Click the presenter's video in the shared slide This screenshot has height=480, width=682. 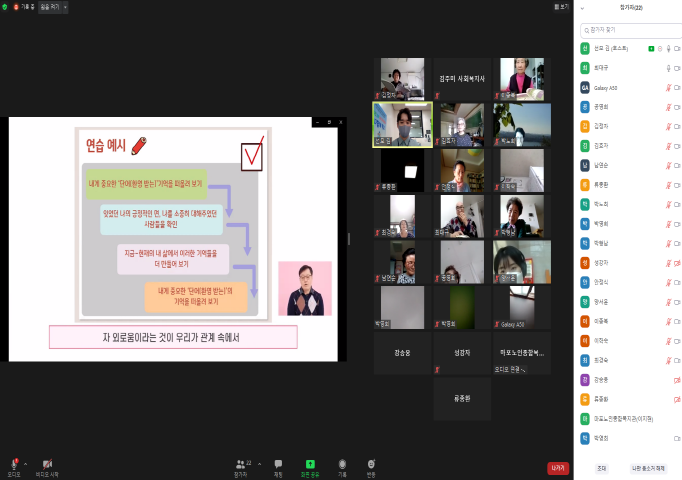tap(304, 288)
